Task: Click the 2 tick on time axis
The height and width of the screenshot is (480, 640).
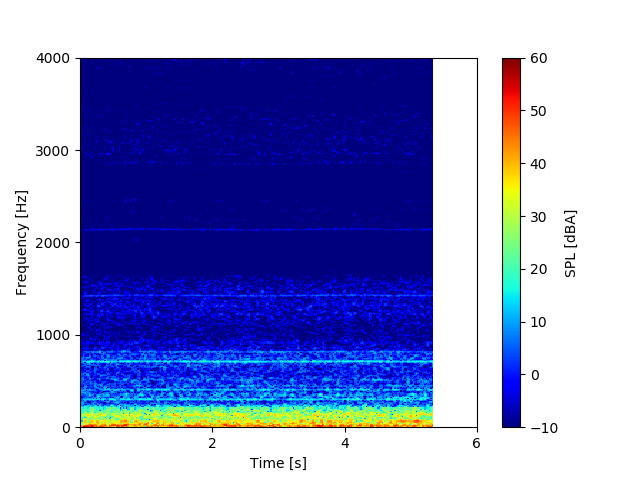Action: pos(212,443)
